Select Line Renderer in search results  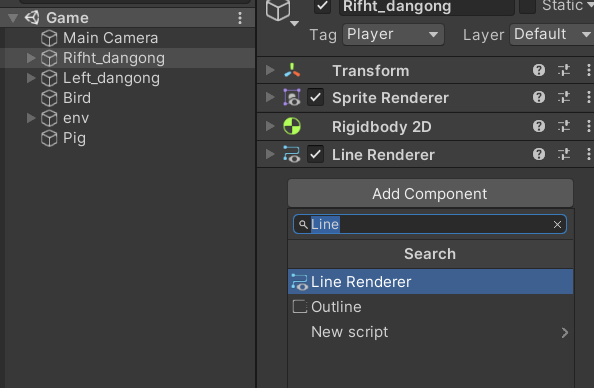[430, 282]
